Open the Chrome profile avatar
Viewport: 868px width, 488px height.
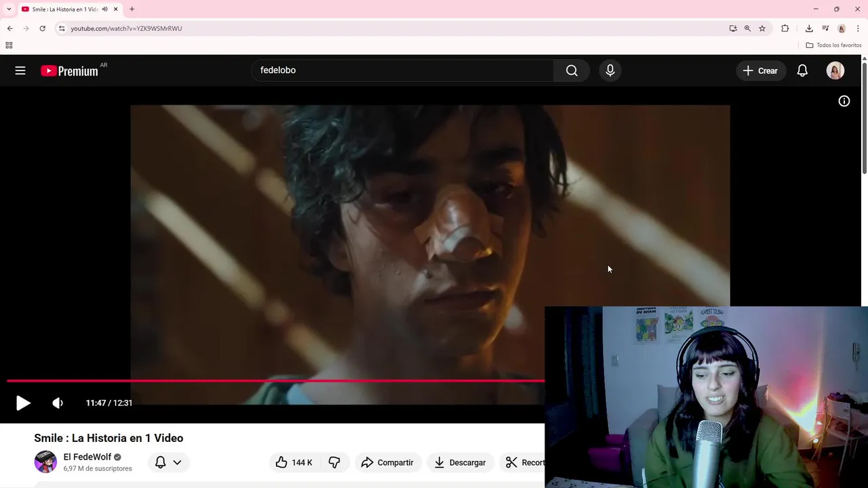[x=842, y=28]
